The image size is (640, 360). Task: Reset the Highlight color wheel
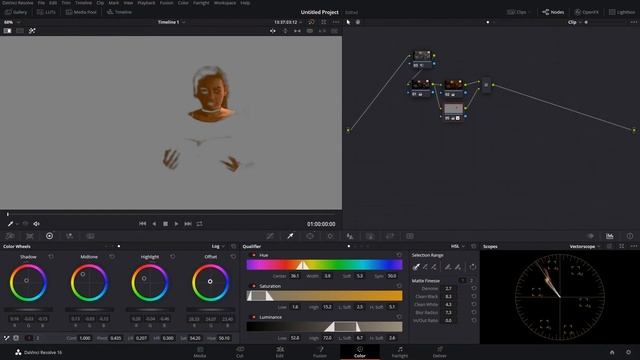[x=173, y=257]
